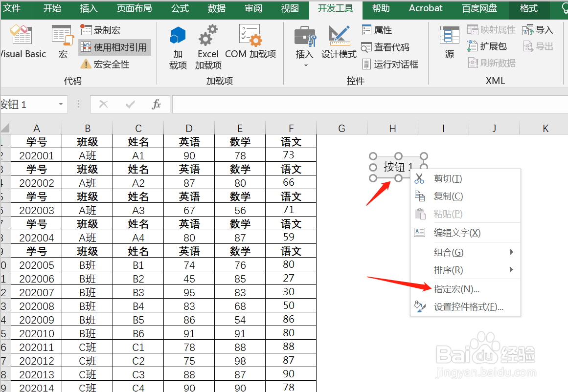Expand the Order (排序) submenu

(465, 270)
